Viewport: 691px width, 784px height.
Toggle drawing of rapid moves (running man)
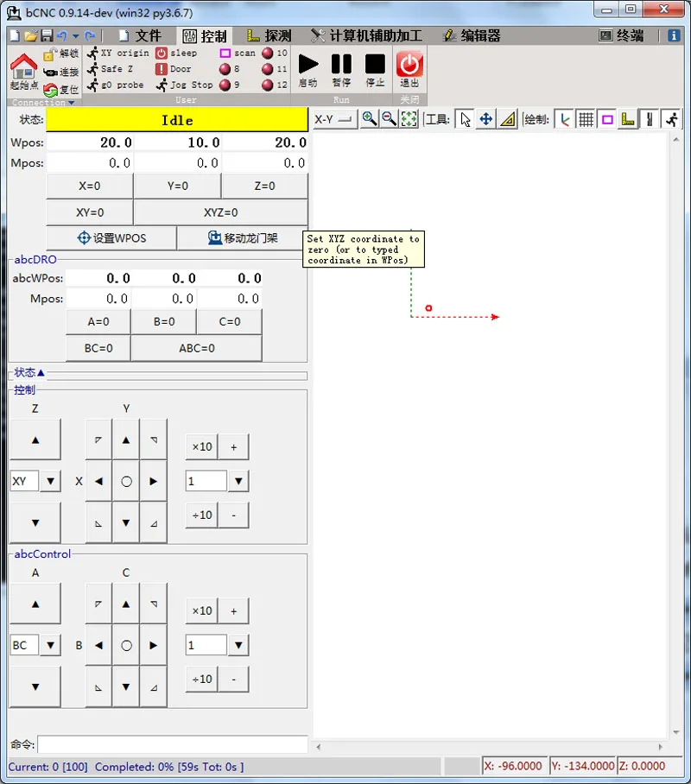[671, 119]
